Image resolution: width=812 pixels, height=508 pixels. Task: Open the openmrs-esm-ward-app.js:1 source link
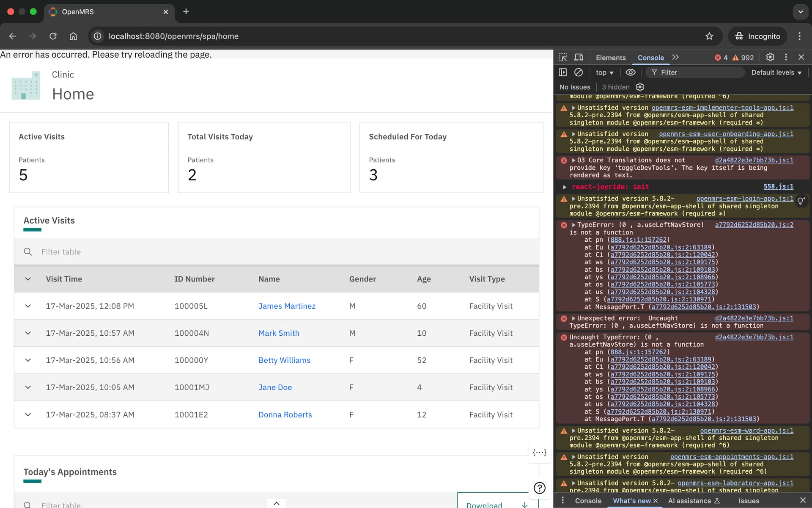746,431
